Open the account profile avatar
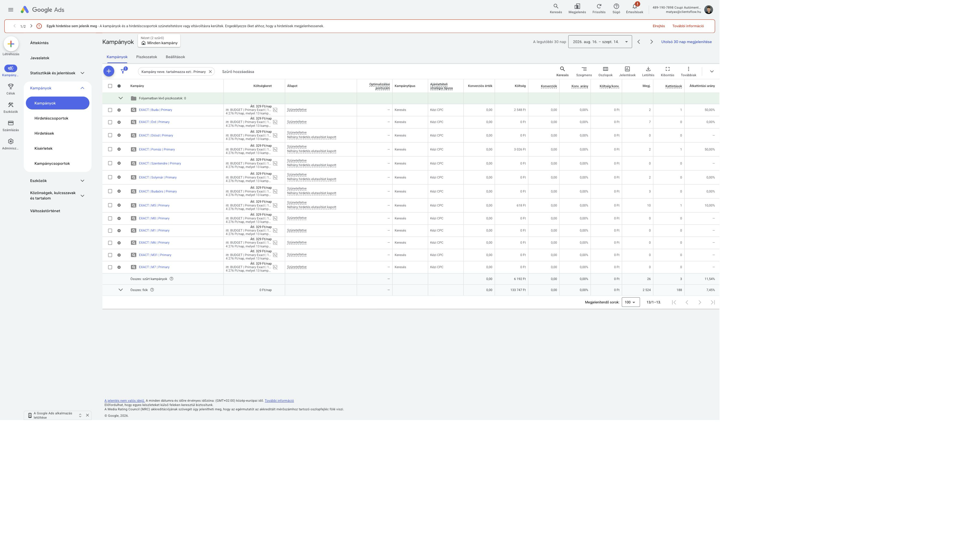Image resolution: width=959 pixels, height=560 pixels. pyautogui.click(x=708, y=9)
